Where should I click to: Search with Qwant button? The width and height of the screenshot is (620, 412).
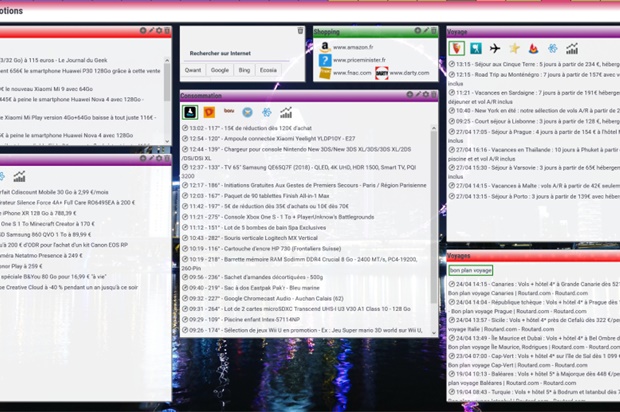(193, 70)
